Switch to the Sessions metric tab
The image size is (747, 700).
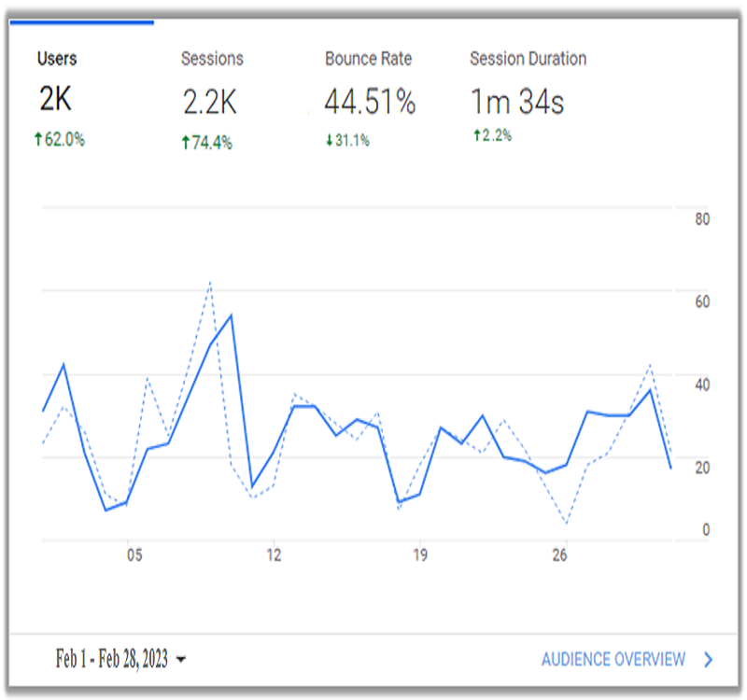pyautogui.click(x=212, y=59)
